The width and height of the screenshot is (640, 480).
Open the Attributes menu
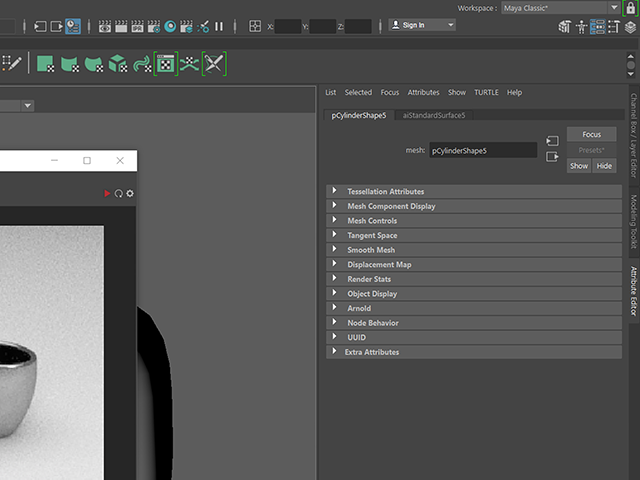[423, 93]
